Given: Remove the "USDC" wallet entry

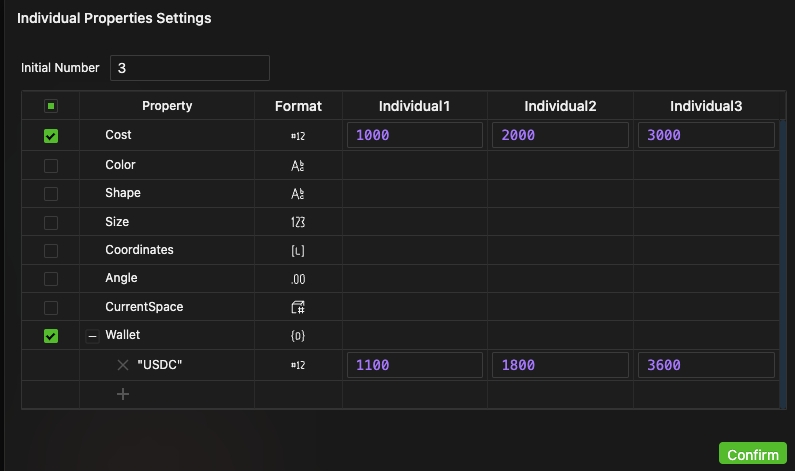Looking at the screenshot, I should pyautogui.click(x=123, y=365).
